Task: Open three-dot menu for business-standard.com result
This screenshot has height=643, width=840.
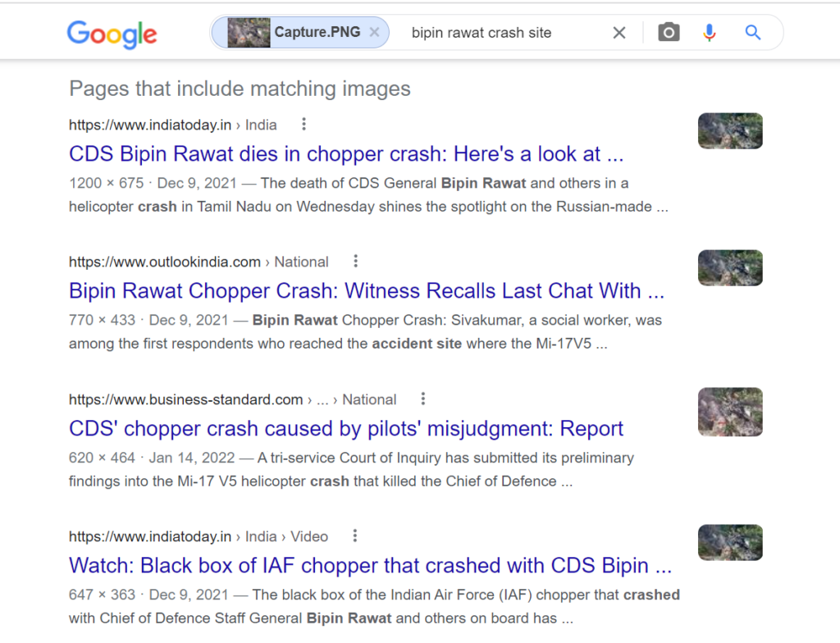Action: pyautogui.click(x=423, y=399)
